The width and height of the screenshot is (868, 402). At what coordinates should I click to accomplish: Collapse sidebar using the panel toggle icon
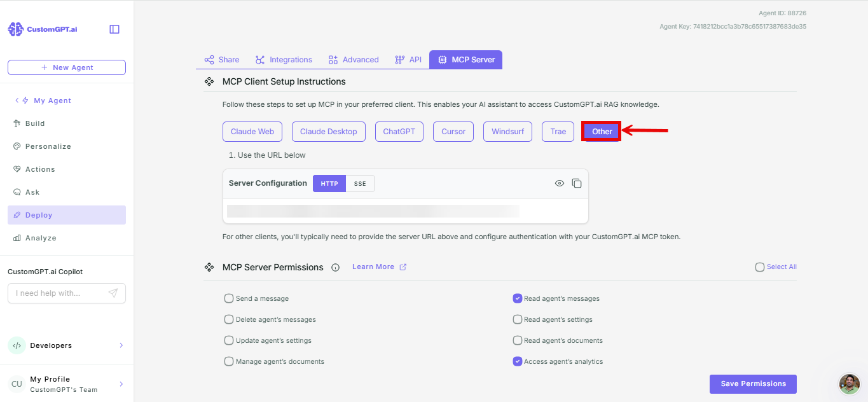pyautogui.click(x=114, y=29)
